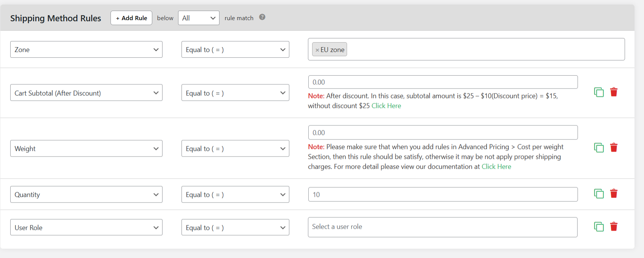Open the User Role condition dropdown
Viewport: 644px width, 258px height.
(86, 227)
